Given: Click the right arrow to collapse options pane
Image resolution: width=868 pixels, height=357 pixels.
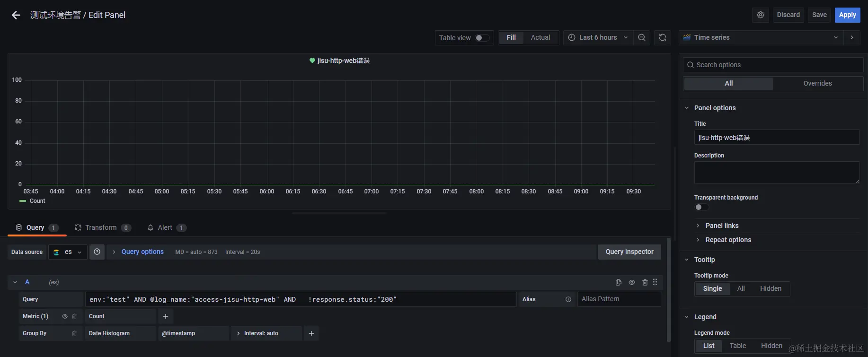Looking at the screenshot, I should 852,37.
